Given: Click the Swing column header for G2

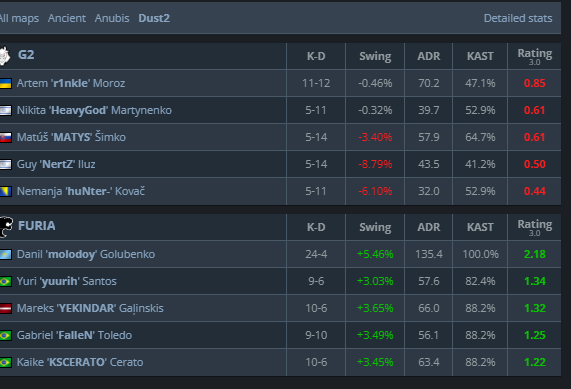Looking at the screenshot, I should (375, 56).
